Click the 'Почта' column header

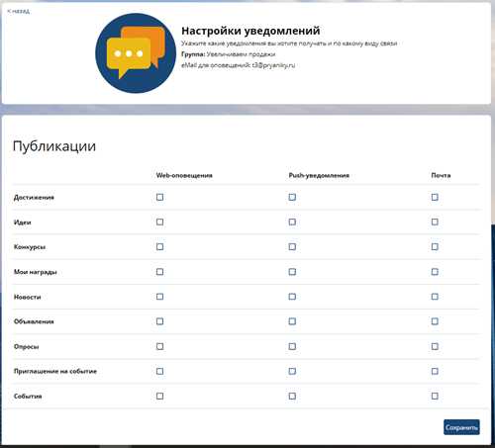click(441, 175)
